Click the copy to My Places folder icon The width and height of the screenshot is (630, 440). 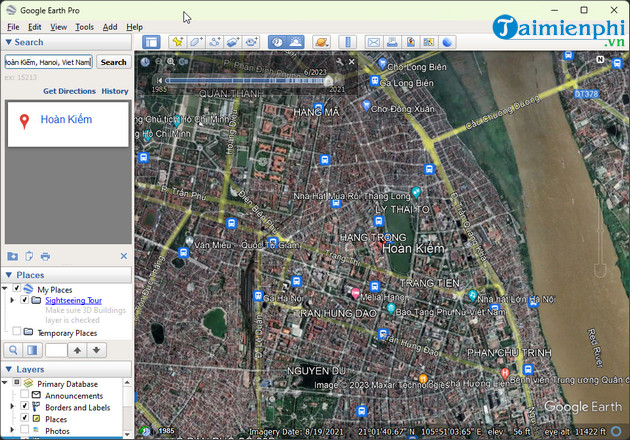point(12,256)
